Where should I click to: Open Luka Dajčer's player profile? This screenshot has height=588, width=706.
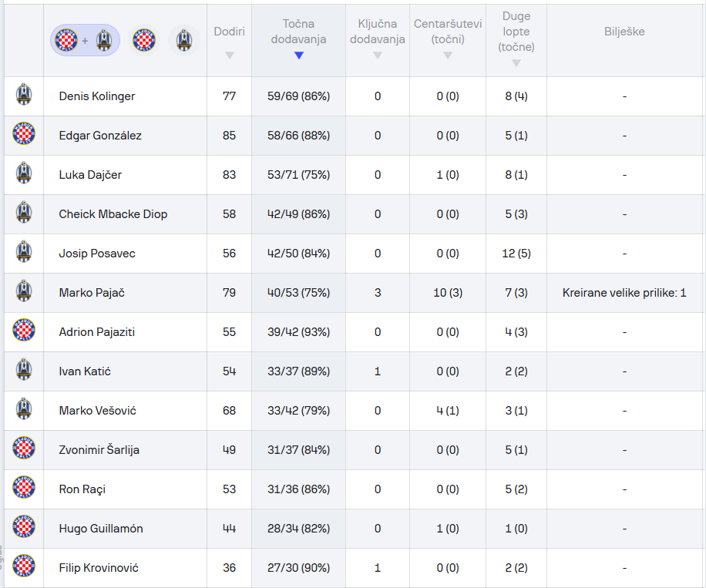(90, 175)
